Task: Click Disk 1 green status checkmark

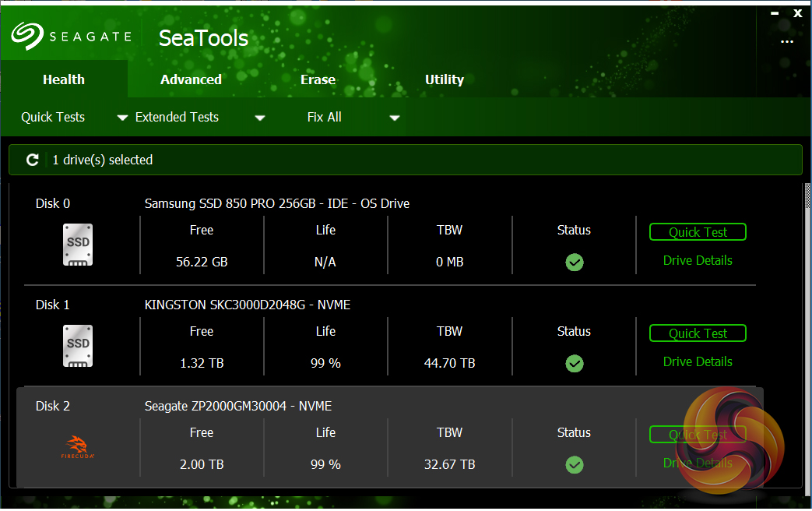Action: tap(574, 364)
